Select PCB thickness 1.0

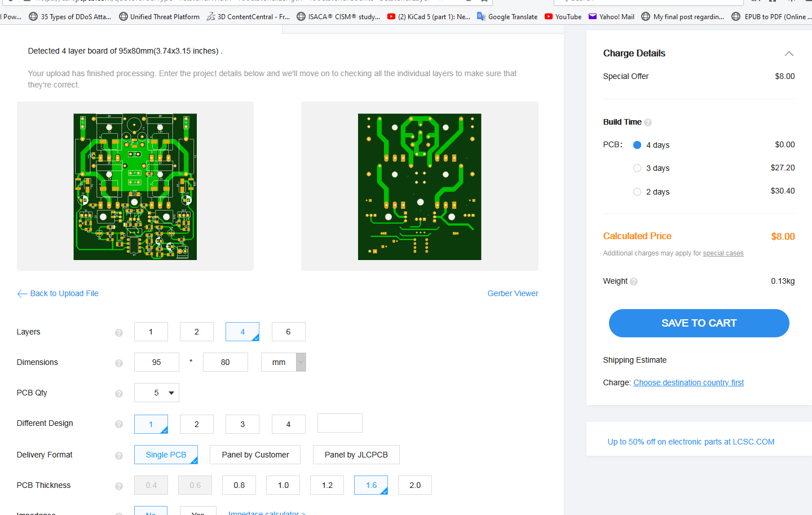[x=283, y=485]
